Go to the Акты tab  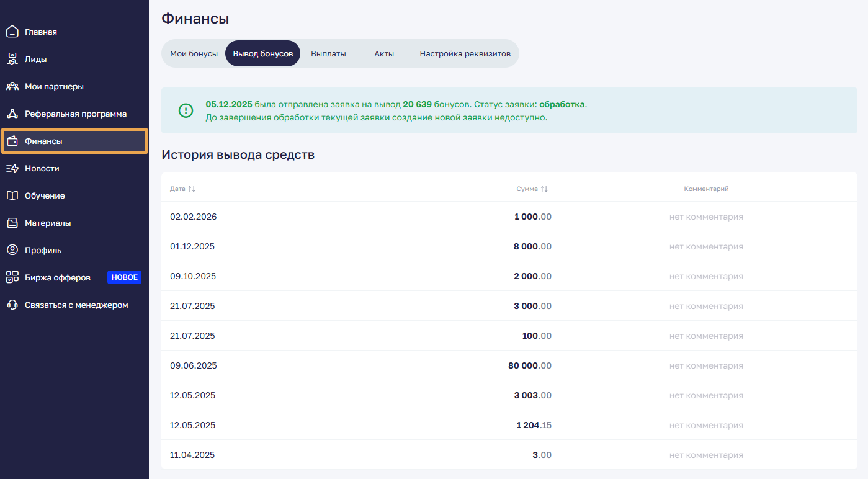(x=384, y=54)
